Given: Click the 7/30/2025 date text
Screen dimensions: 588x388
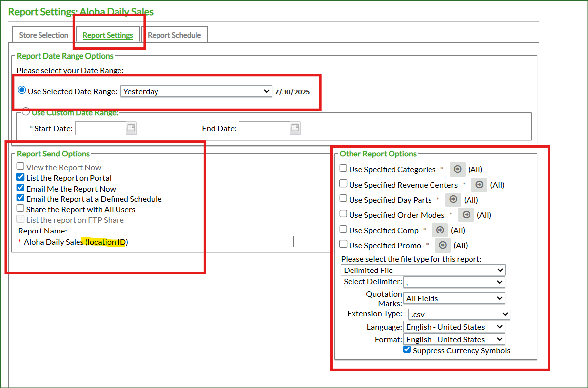Looking at the screenshot, I should click(x=292, y=92).
